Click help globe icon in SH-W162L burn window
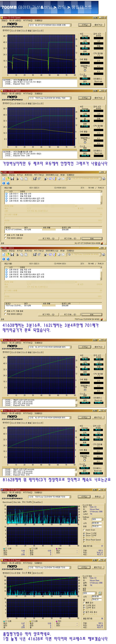116x644 pixels. click(x=8, y=259)
